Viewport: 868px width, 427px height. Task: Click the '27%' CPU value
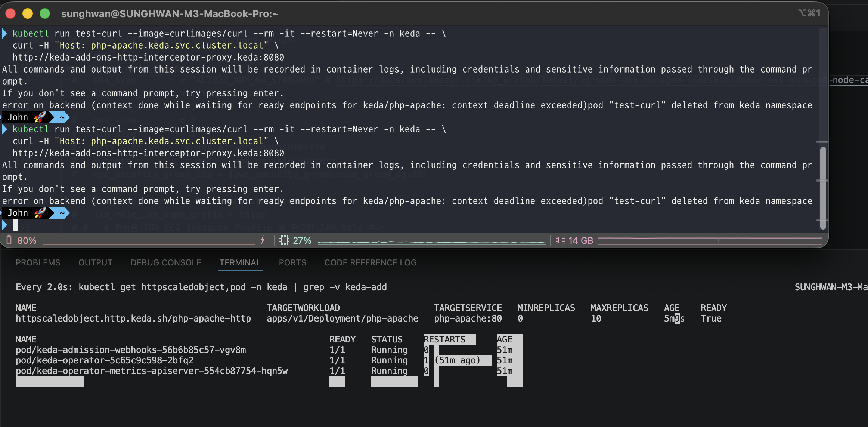pyautogui.click(x=302, y=240)
